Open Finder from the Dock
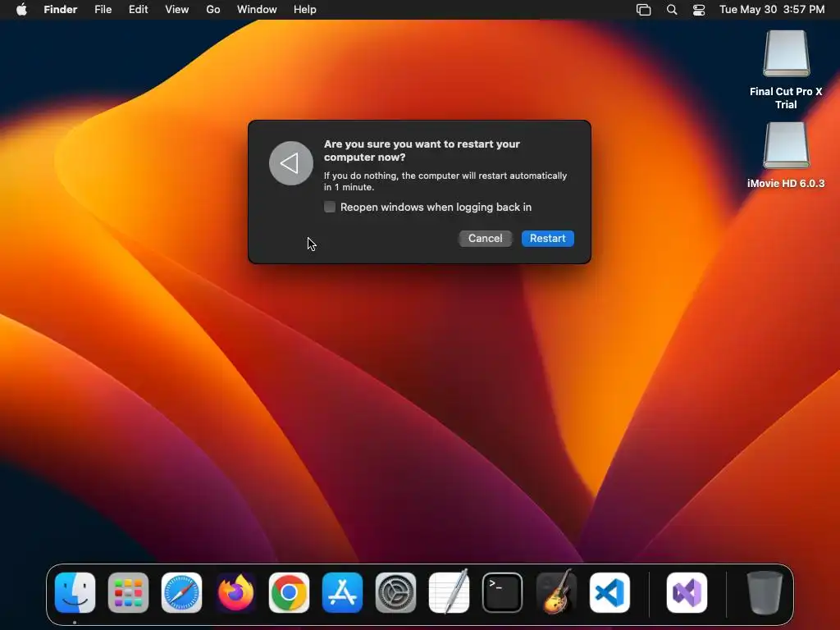 tap(75, 592)
